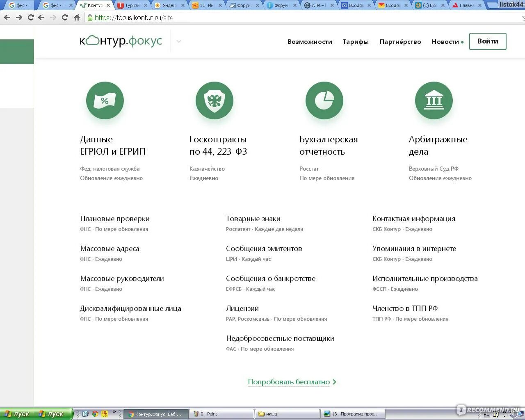Click the shield icon for Госконтракты
Viewport: 525px width, 420px height.
[215, 100]
